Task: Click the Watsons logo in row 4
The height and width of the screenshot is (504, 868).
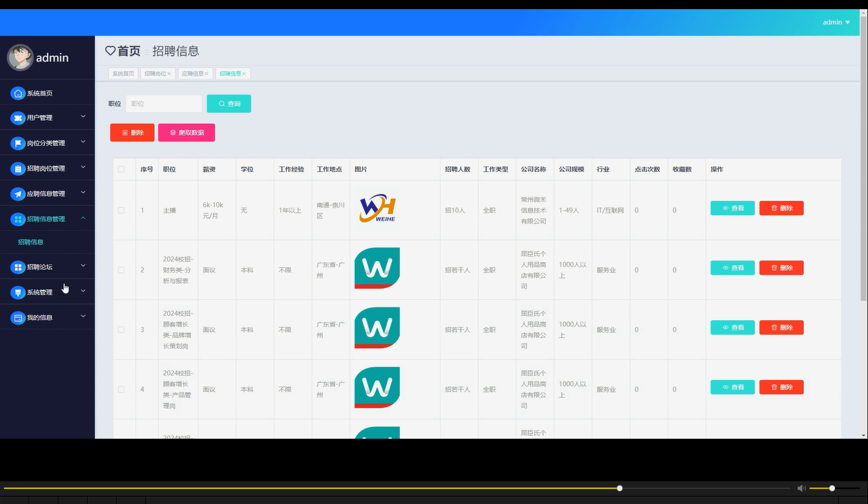Action: coord(377,387)
